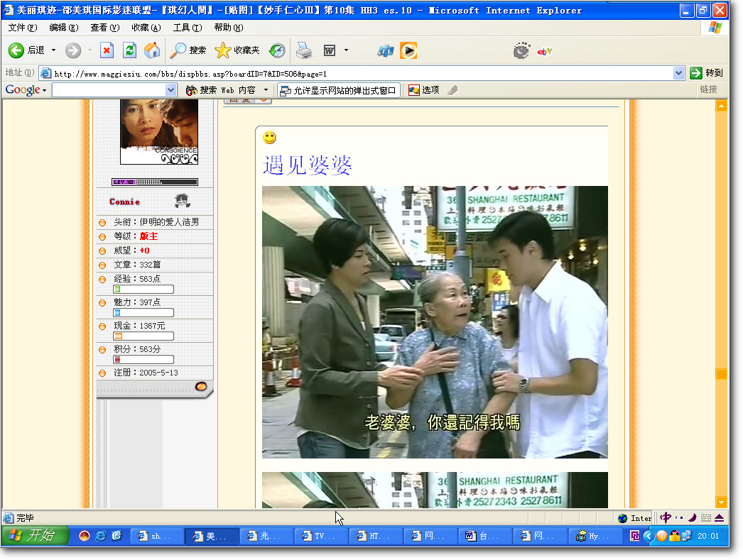
Task: Click the vertical scrollbar thumb
Action: pyautogui.click(x=721, y=374)
